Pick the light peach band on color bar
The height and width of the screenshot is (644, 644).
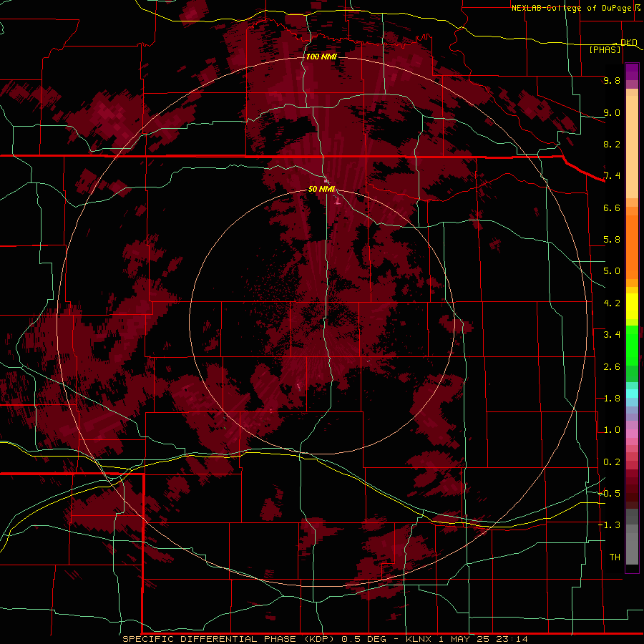point(632,147)
